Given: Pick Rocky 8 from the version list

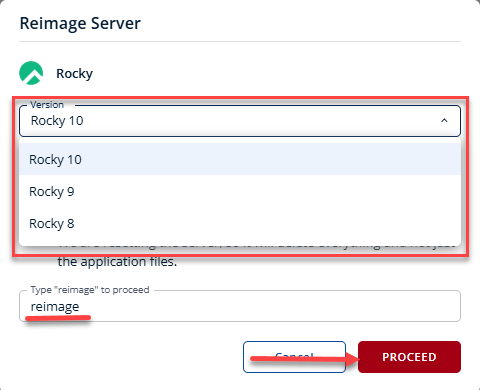Looking at the screenshot, I should coord(240,224).
